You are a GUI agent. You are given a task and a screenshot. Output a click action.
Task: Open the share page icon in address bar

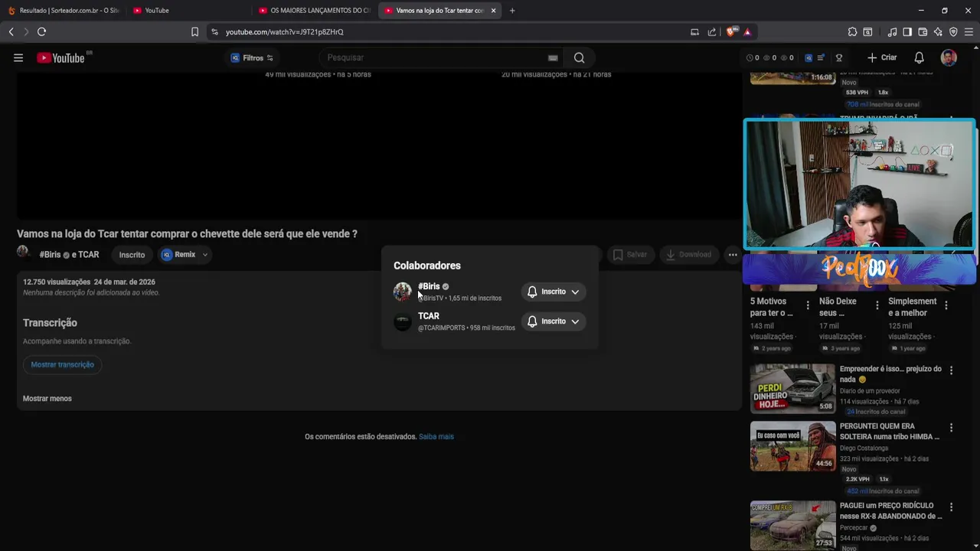point(712,31)
